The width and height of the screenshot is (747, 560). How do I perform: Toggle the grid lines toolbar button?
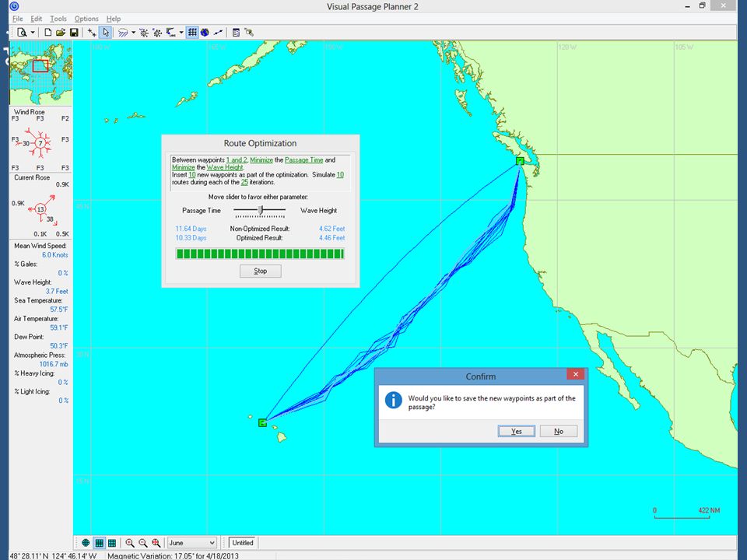(x=192, y=33)
